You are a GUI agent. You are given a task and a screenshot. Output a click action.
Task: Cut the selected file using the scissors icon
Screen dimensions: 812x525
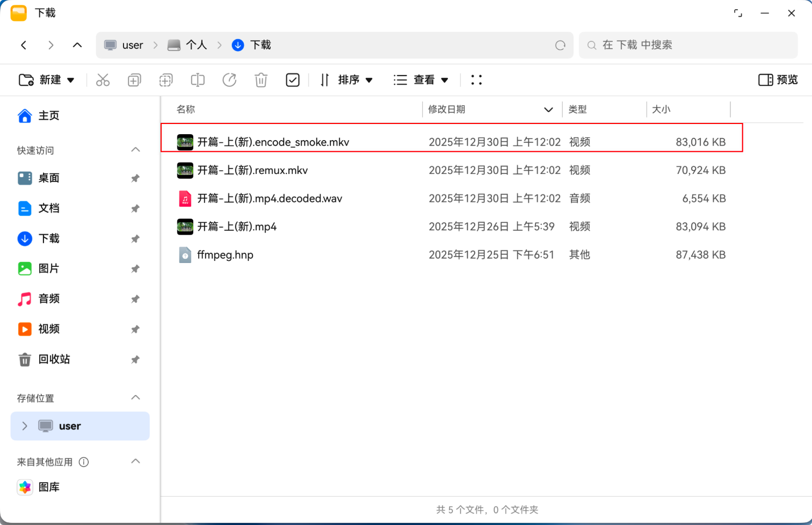[x=103, y=79]
